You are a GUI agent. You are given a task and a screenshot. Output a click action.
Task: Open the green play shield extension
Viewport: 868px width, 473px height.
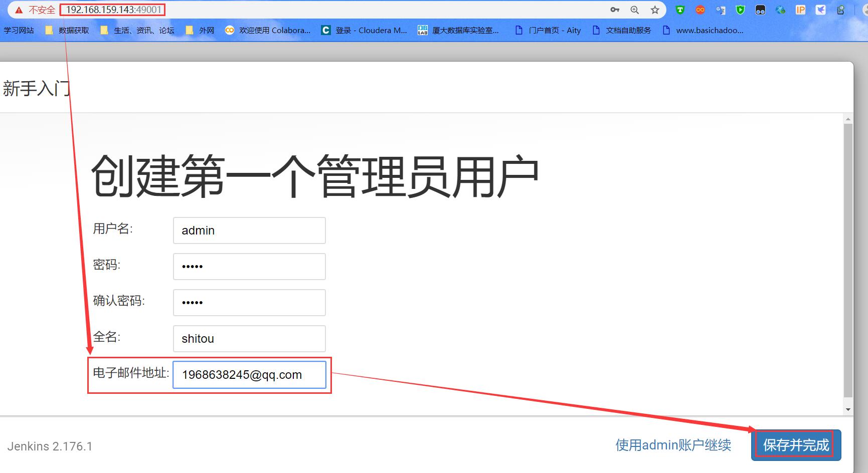pyautogui.click(x=740, y=10)
